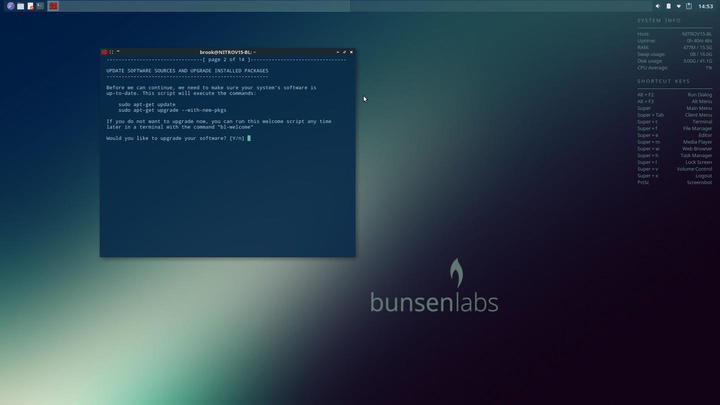Open the web browser launcher in top panel

tap(11, 6)
